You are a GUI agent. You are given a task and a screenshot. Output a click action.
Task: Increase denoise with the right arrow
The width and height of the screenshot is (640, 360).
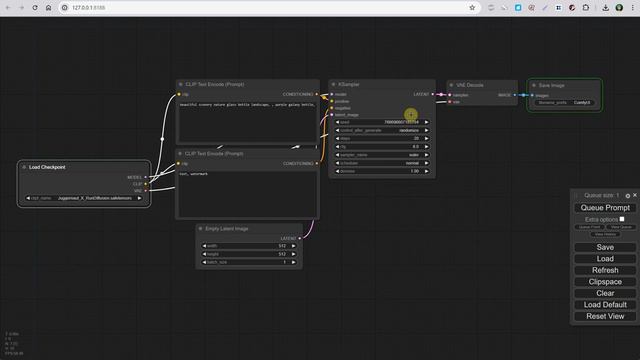tap(427, 171)
